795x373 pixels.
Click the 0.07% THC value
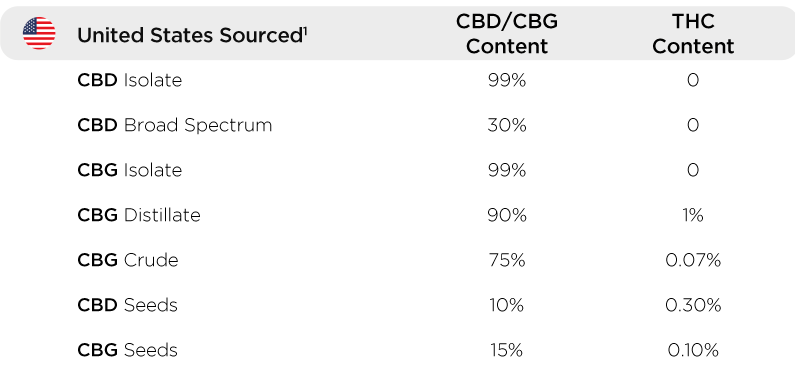click(693, 260)
